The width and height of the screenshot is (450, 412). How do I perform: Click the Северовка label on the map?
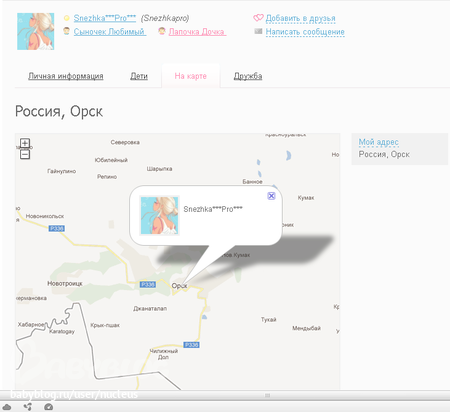click(x=125, y=142)
